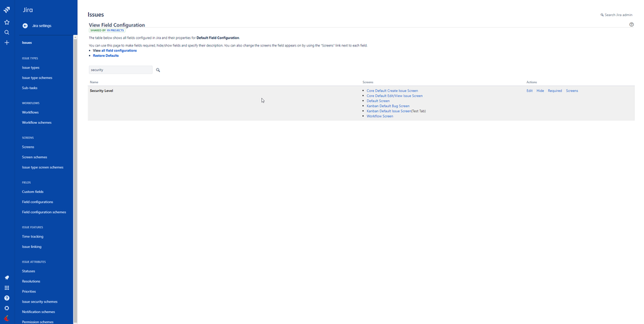The width and height of the screenshot is (644, 324).
Task: Open Core Default Create Issue Screen link
Action: (392, 91)
